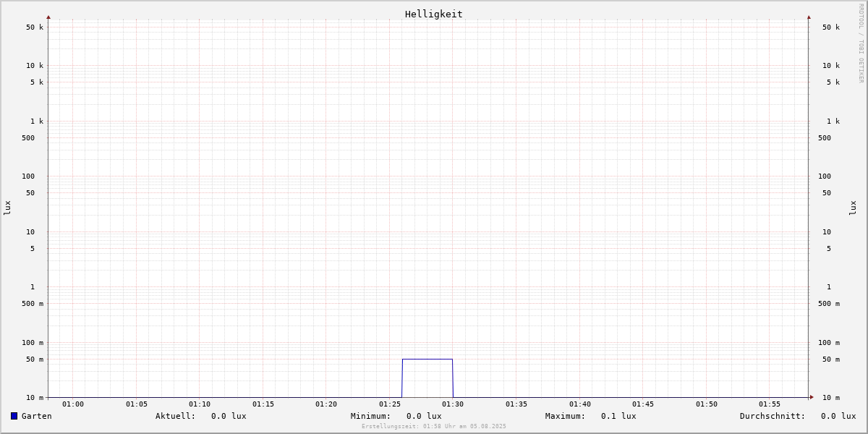Click the 01:25 time axis label
The image size is (868, 434).
pos(390,404)
